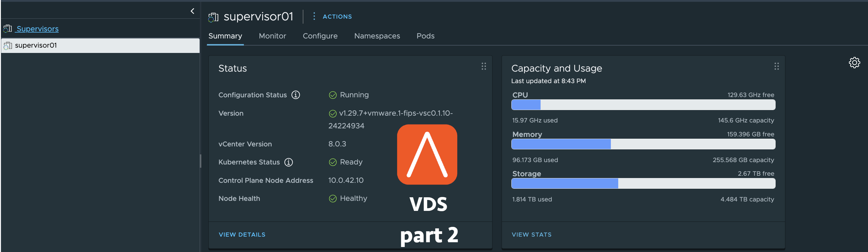Open the Supervisors link in sidebar
The height and width of the screenshot is (252, 868).
pyautogui.click(x=37, y=29)
